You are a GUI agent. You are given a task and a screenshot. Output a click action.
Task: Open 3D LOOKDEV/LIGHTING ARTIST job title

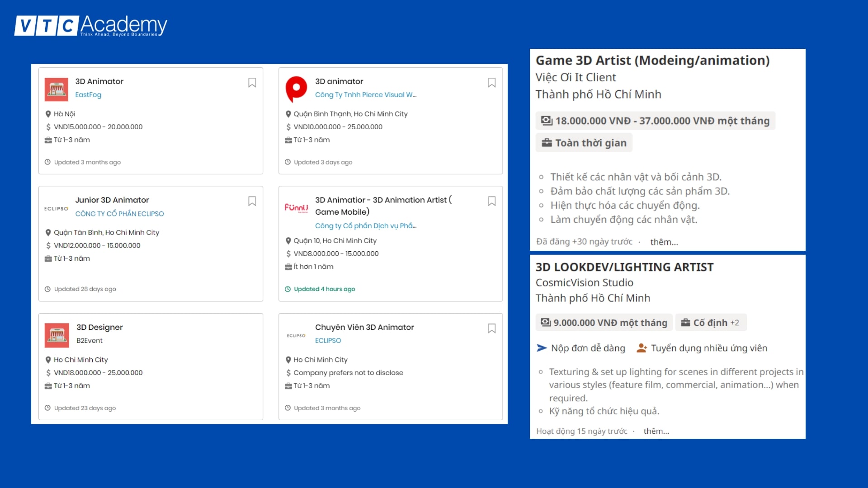[x=624, y=267]
